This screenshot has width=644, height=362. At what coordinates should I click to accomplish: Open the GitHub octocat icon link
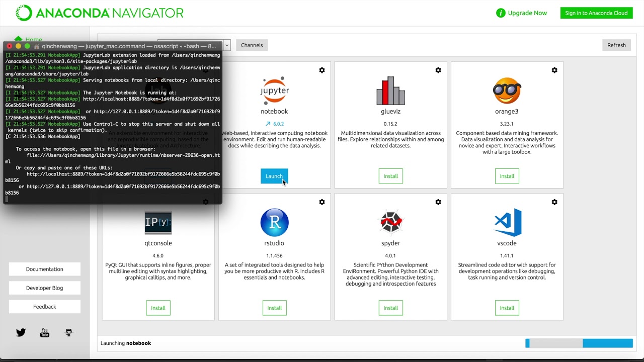69,332
